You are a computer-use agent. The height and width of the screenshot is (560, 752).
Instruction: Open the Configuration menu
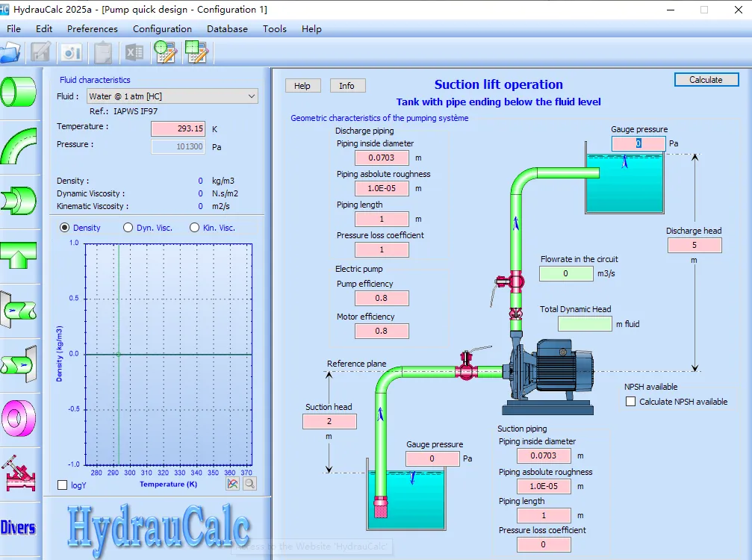(x=162, y=29)
